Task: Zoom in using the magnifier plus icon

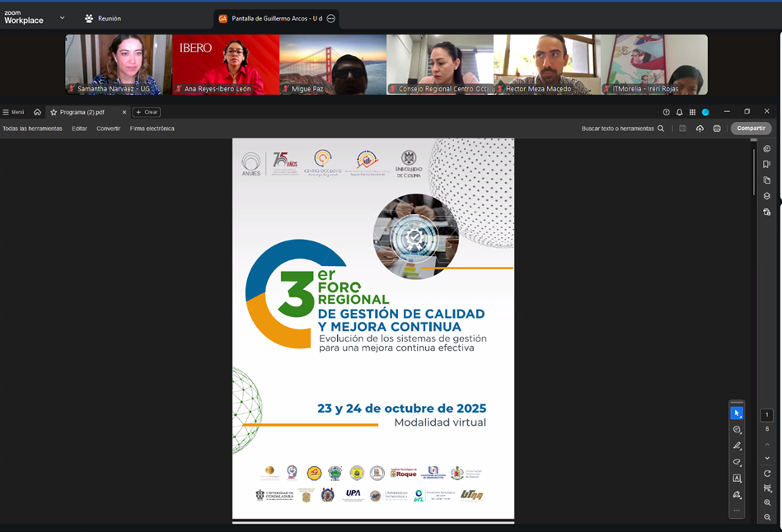Action: 767,502
